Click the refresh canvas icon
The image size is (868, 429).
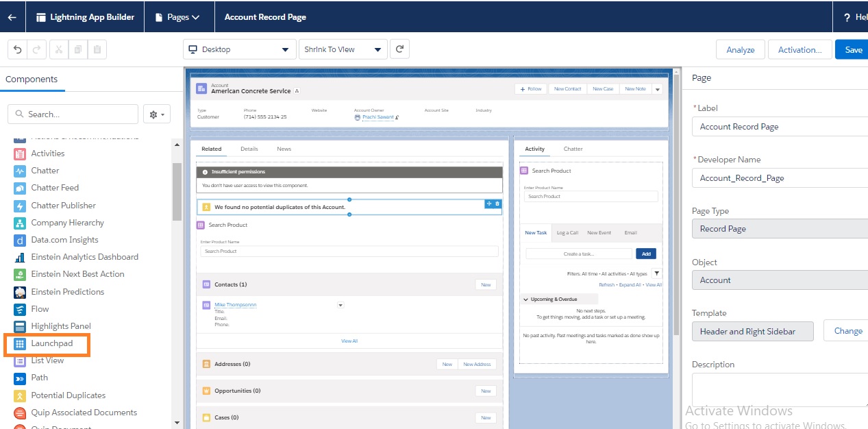(x=398, y=49)
